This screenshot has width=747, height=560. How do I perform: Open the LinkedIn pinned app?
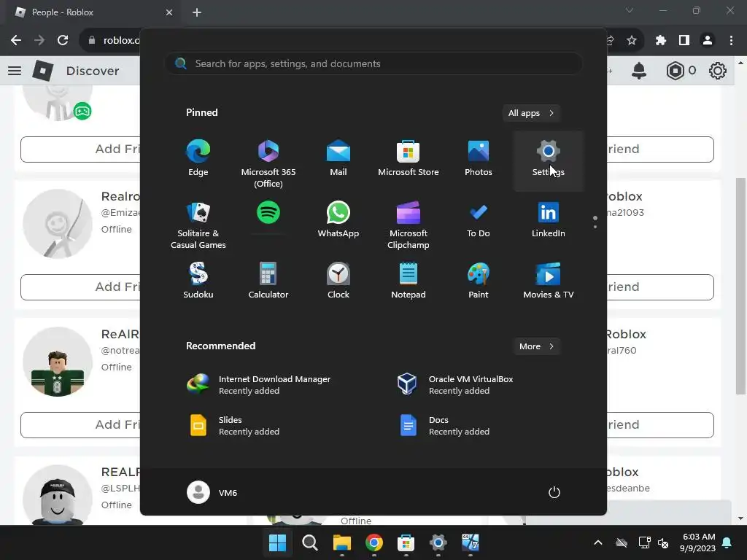[549, 221]
